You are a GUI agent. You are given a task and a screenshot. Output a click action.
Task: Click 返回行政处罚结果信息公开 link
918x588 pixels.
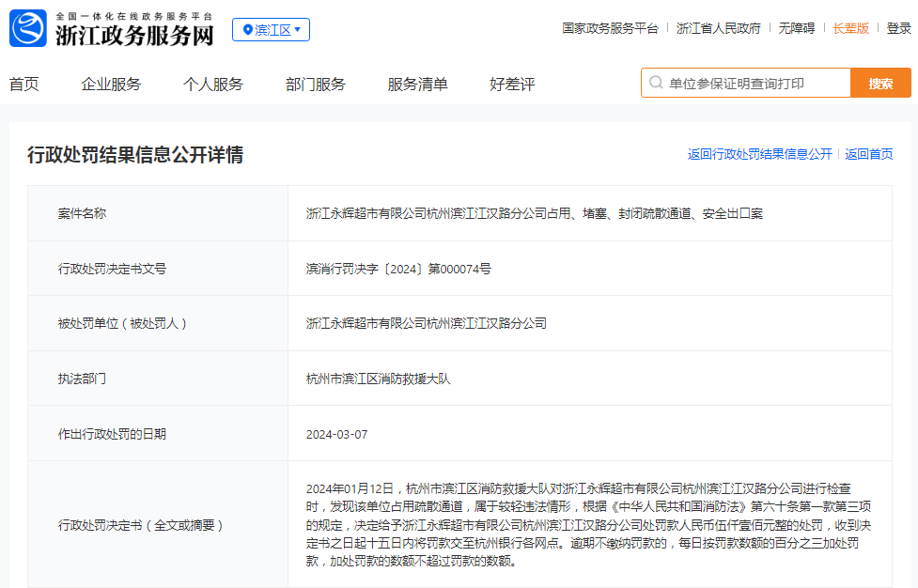759,154
